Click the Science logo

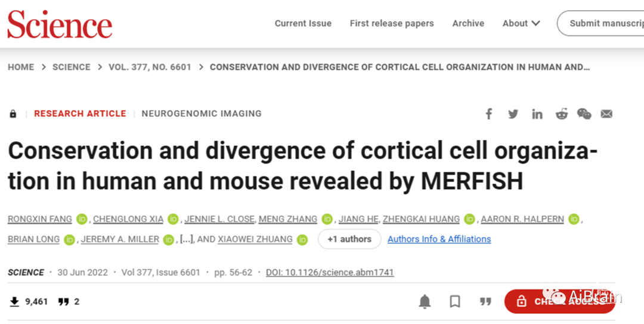[60, 24]
